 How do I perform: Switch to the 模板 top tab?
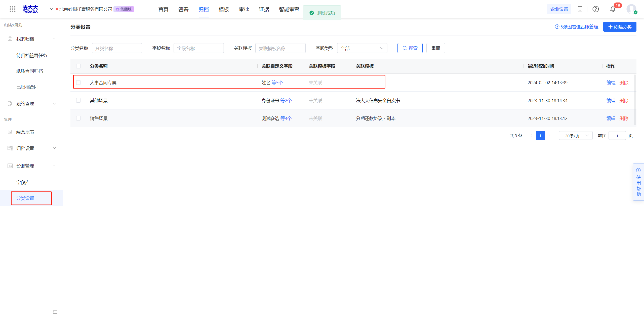pyautogui.click(x=224, y=9)
